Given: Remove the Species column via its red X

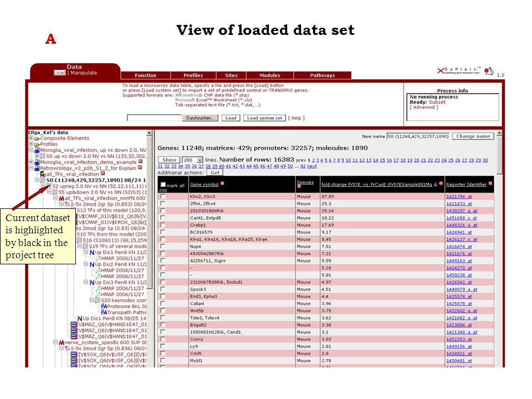Looking at the screenshot, I should (x=299, y=187).
